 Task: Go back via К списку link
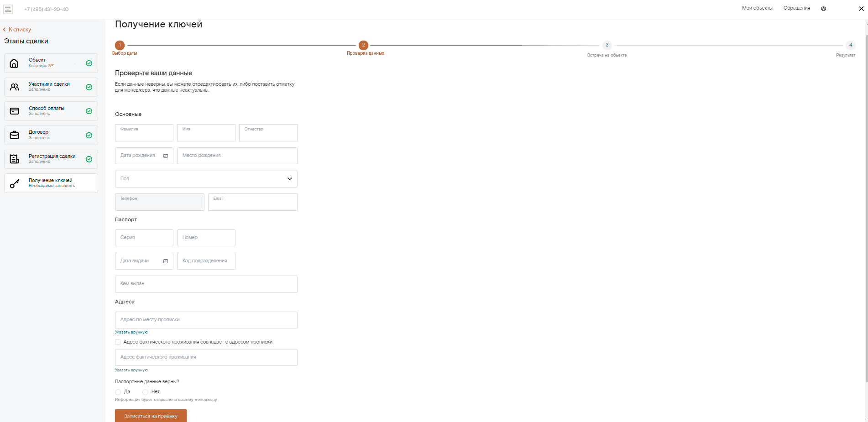[17, 30]
